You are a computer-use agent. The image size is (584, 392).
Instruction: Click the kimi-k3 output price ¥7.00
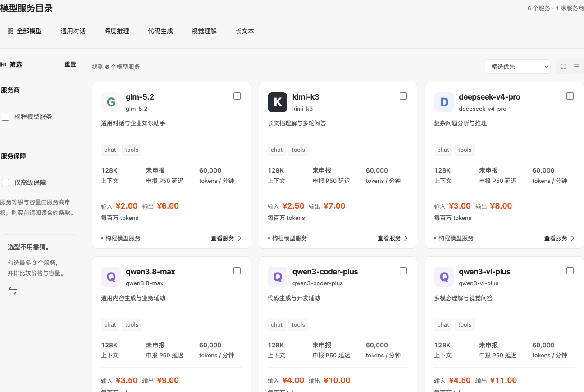pyautogui.click(x=334, y=206)
